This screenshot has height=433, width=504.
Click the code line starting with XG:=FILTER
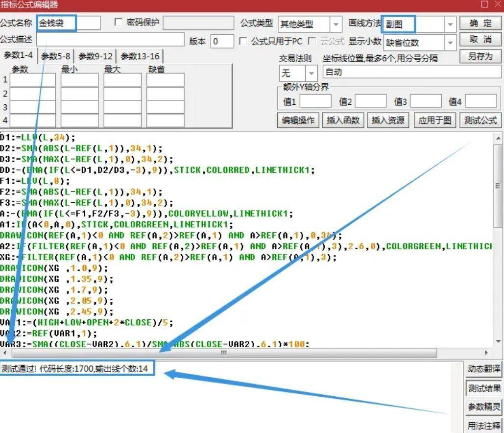pyautogui.click(x=168, y=257)
